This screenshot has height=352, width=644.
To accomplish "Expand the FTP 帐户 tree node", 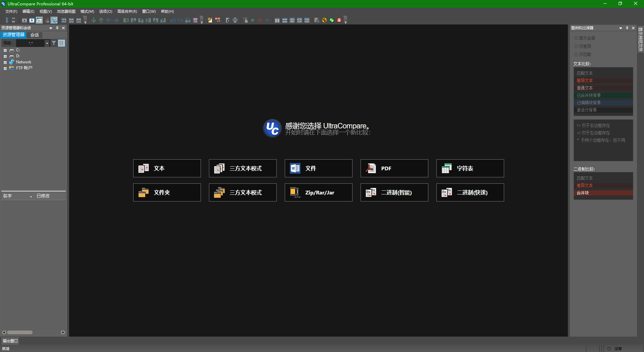I will pyautogui.click(x=5, y=68).
